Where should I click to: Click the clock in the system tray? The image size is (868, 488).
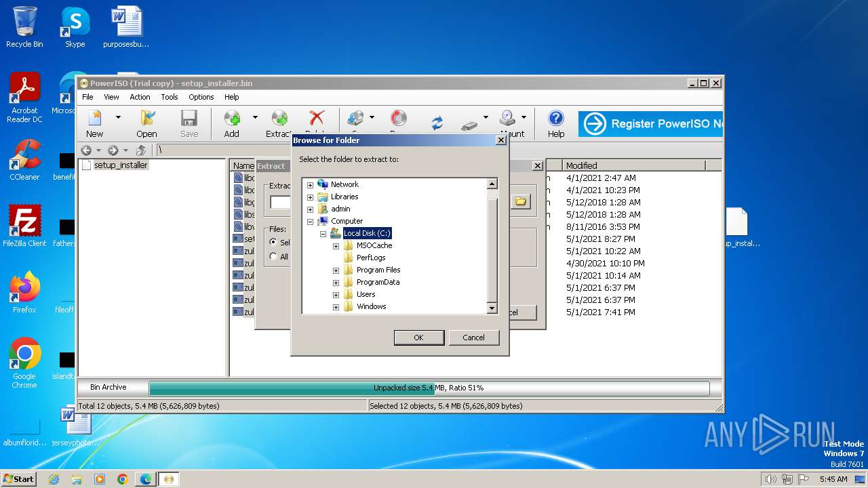click(833, 479)
